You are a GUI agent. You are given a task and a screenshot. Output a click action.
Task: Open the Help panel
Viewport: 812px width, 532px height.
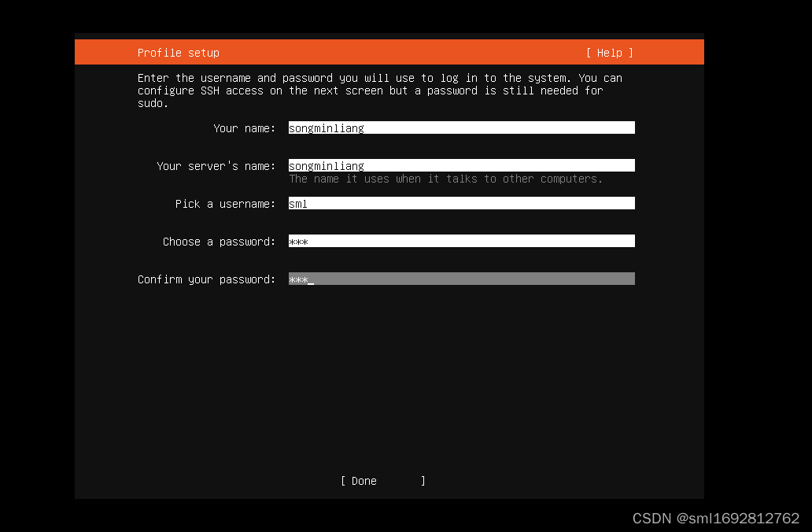pos(608,53)
